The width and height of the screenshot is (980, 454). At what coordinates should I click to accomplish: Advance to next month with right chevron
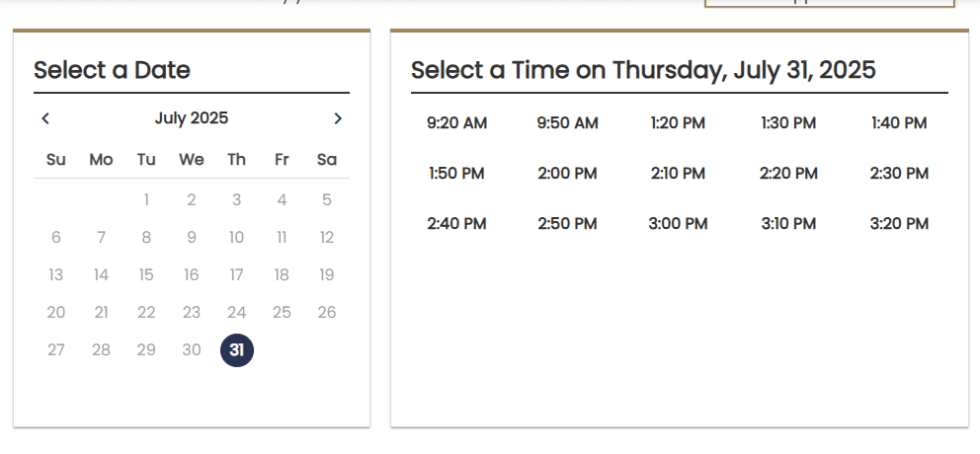[x=338, y=118]
